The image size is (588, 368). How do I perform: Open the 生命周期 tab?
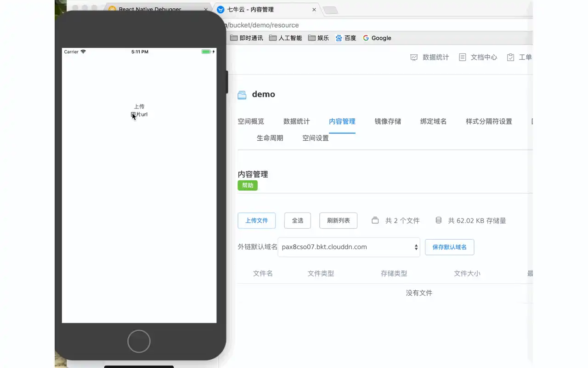[x=270, y=138]
